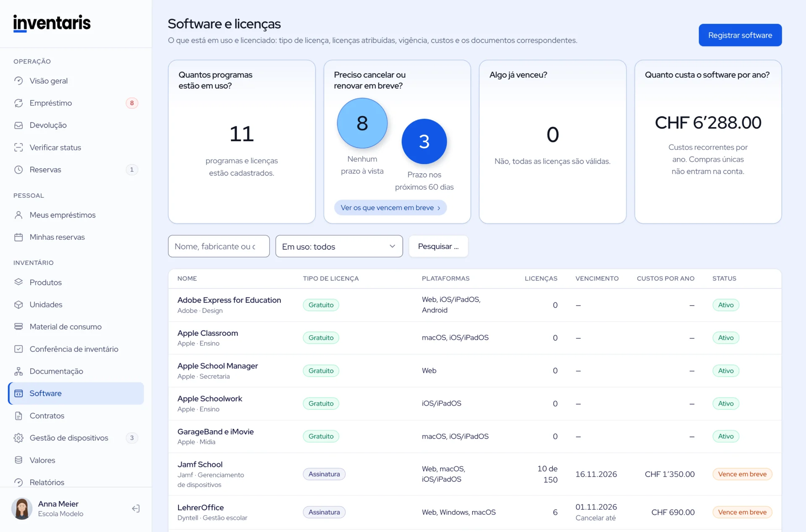Click the Unidades cube icon
This screenshot has width=806, height=532.
18,304
